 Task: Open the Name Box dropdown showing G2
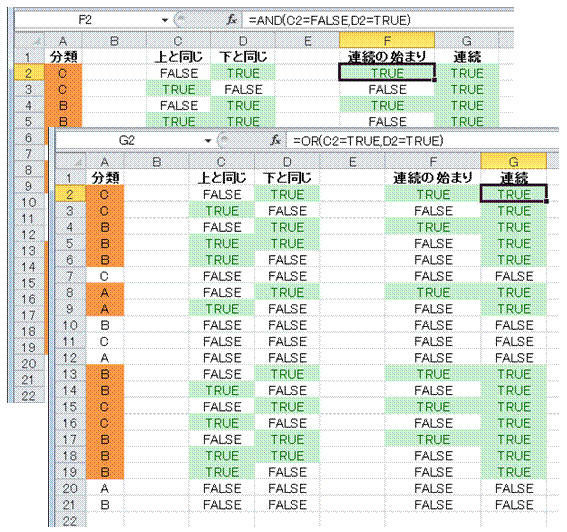click(x=208, y=141)
